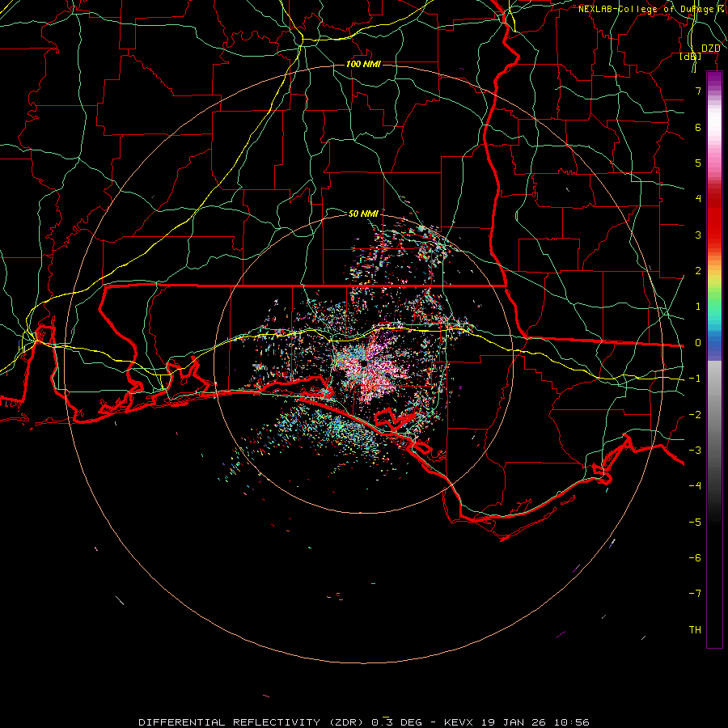Click the "-3" value on color scale
The image size is (728, 728).
tap(695, 451)
